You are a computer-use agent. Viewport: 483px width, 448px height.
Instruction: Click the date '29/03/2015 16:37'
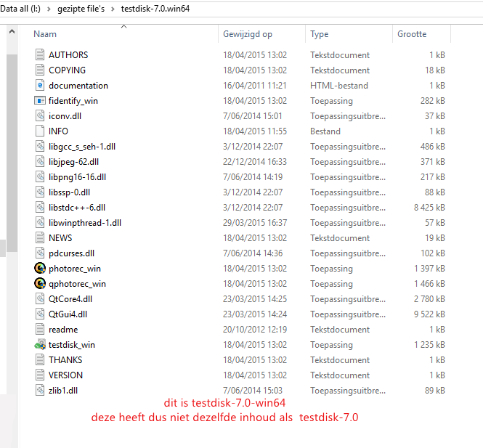coord(255,223)
